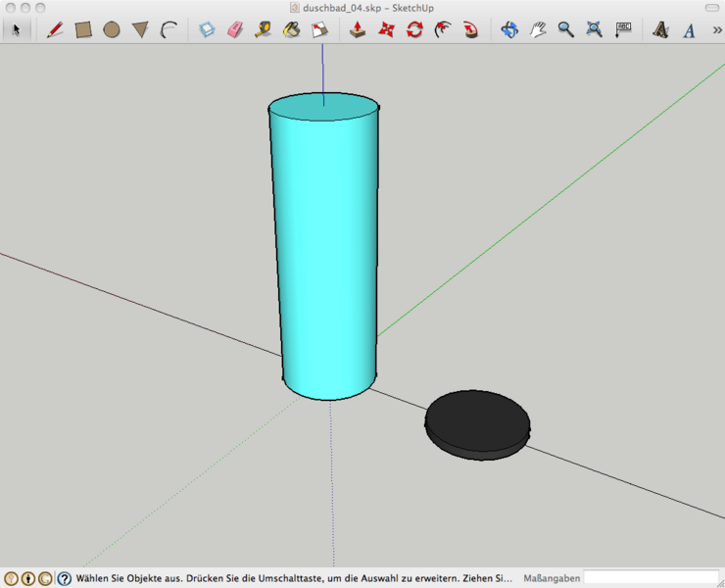The height and width of the screenshot is (588, 725).
Task: Expand the toolbar overflow chevron
Action: 716,29
